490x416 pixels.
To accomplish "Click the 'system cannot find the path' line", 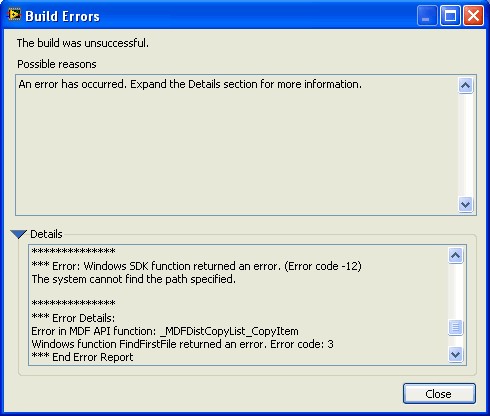I will click(134, 279).
